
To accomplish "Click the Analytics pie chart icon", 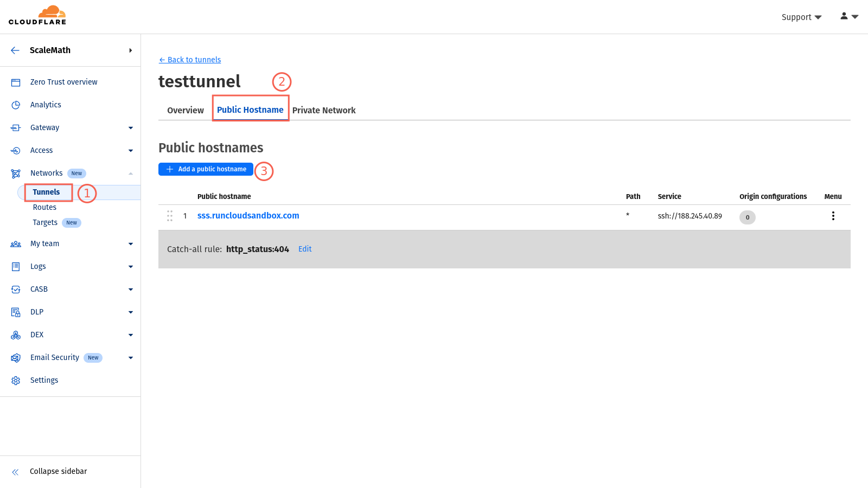I will (x=16, y=105).
